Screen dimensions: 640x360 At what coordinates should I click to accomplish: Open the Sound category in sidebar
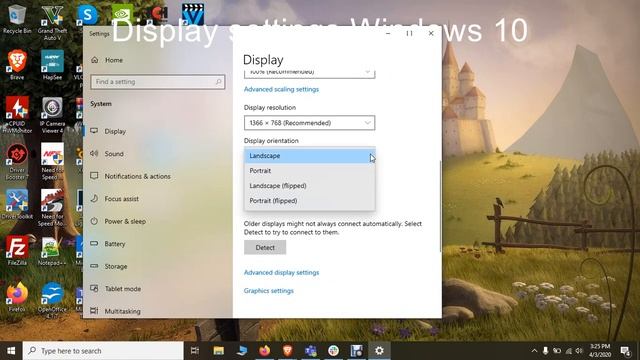click(158, 154)
